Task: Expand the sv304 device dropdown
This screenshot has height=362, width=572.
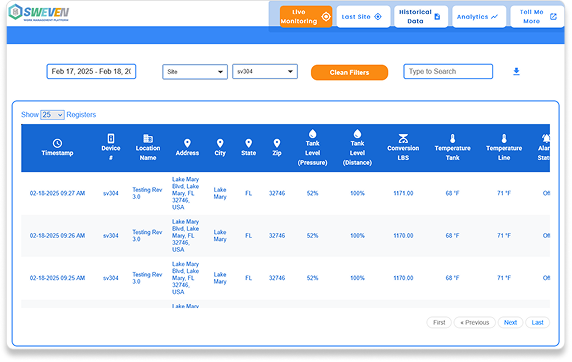Action: tap(265, 72)
